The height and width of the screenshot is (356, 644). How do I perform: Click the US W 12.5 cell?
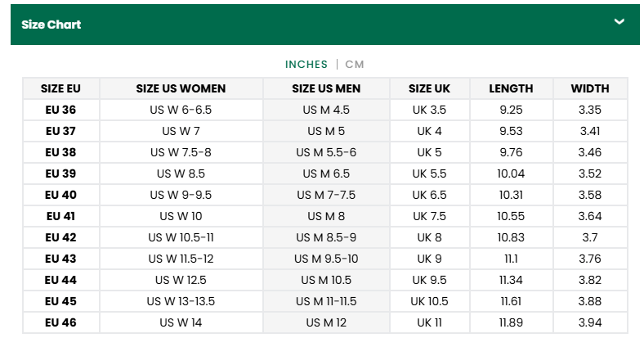click(181, 280)
